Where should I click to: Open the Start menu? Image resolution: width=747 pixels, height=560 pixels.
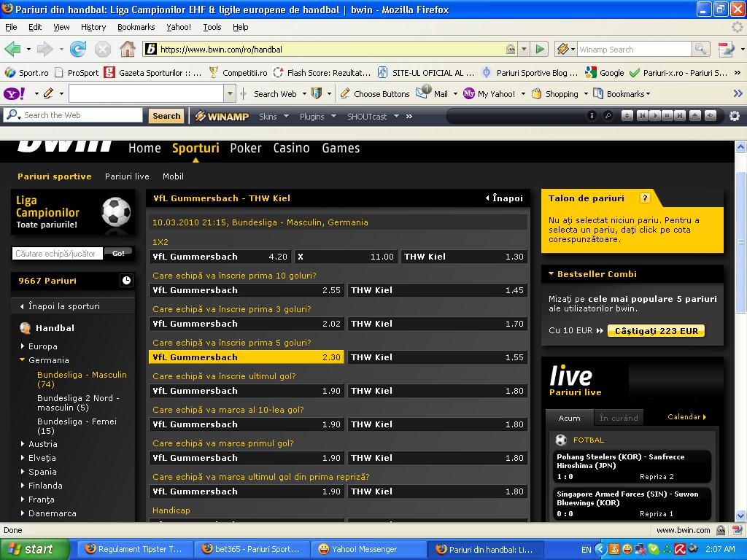tap(35, 549)
